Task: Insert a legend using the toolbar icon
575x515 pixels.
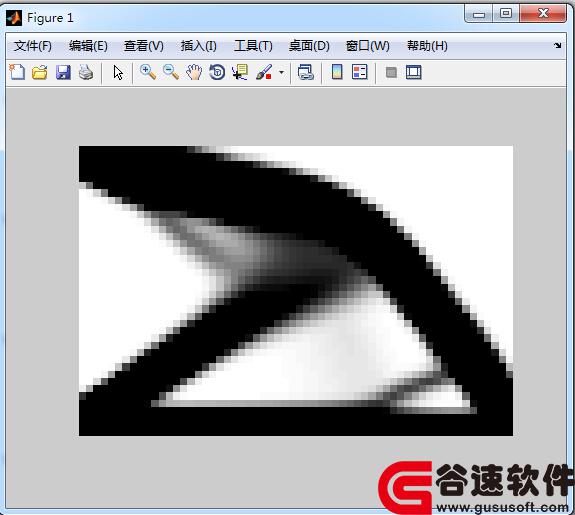Action: click(359, 72)
